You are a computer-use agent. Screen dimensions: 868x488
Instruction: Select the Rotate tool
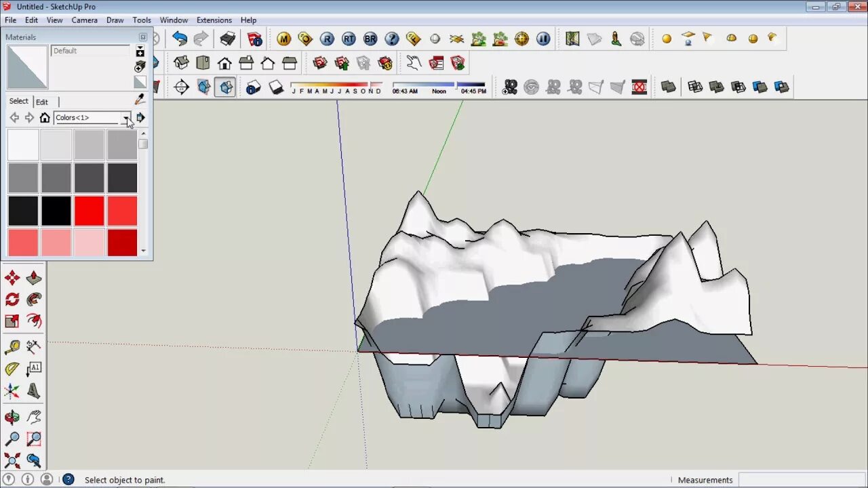[x=12, y=300]
